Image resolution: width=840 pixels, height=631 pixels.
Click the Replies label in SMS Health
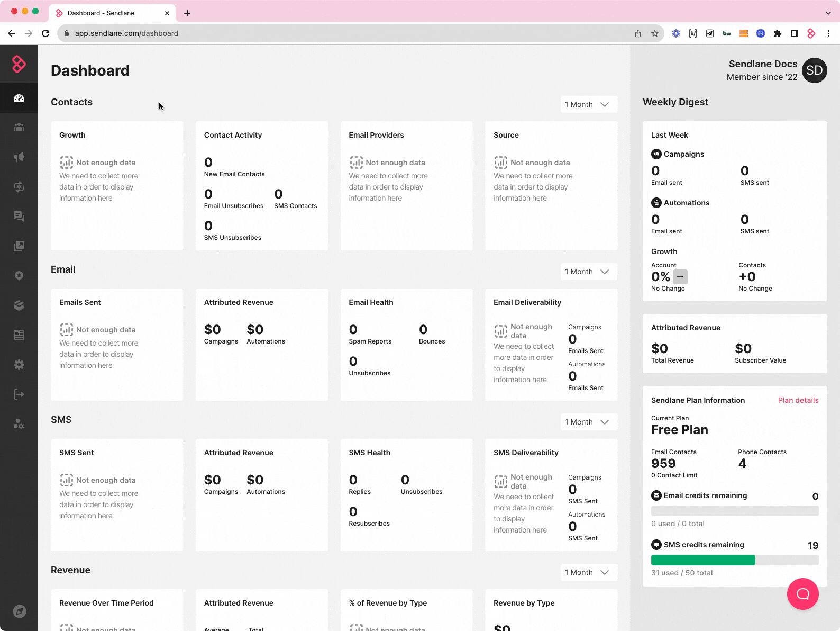tap(360, 492)
